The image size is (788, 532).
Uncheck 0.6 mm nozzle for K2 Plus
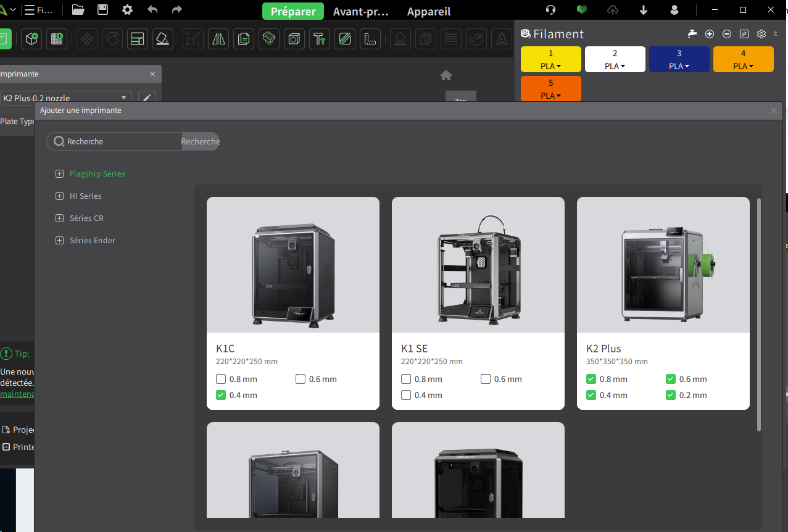pos(671,379)
